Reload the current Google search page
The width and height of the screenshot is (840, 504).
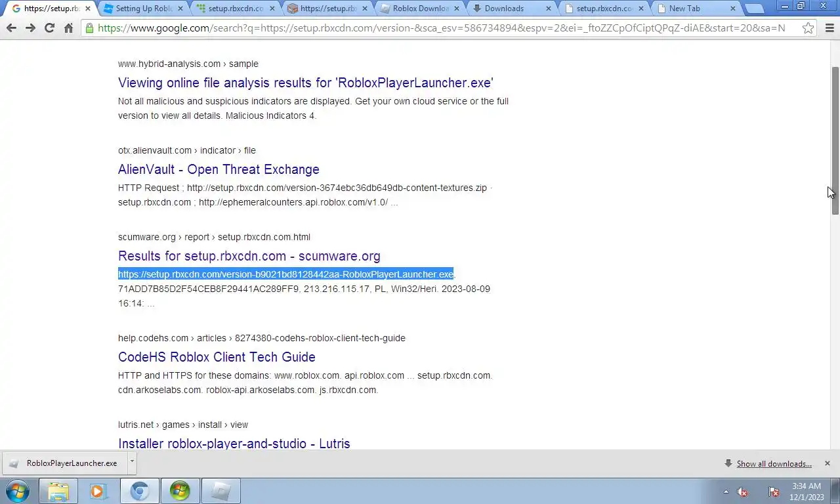[49, 28]
